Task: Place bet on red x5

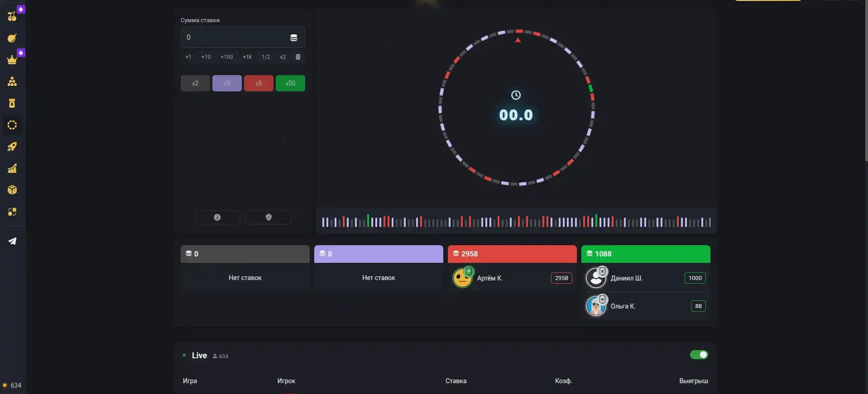Action: pyautogui.click(x=259, y=83)
